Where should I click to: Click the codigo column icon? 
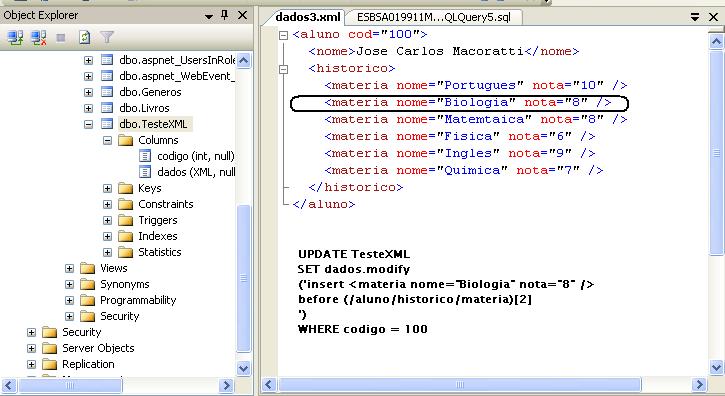click(145, 156)
